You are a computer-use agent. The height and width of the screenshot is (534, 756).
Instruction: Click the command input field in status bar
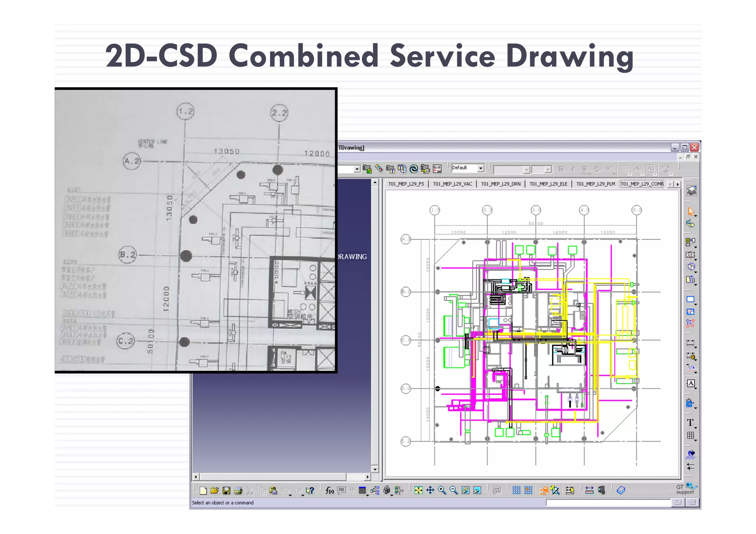pos(608,503)
